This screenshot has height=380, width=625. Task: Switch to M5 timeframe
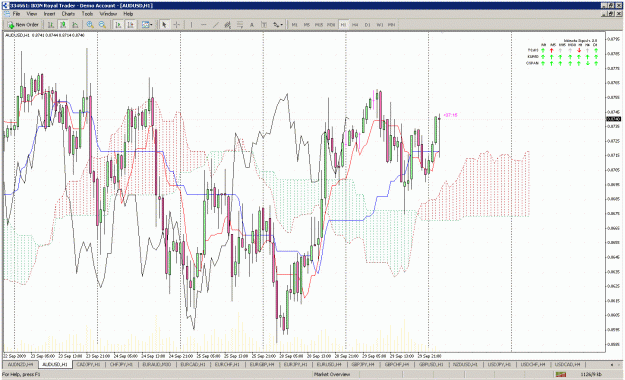[x=307, y=25]
